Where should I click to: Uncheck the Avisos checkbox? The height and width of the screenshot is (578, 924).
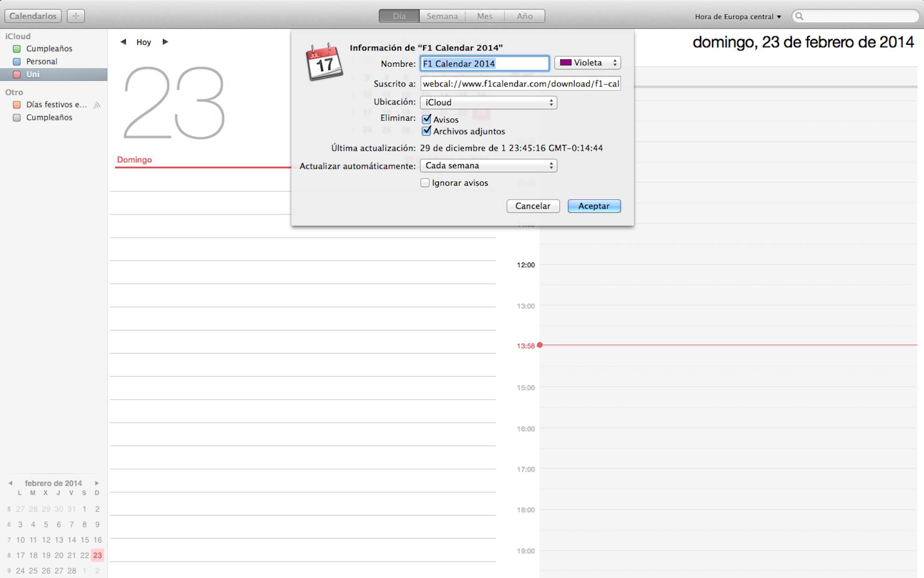click(426, 119)
